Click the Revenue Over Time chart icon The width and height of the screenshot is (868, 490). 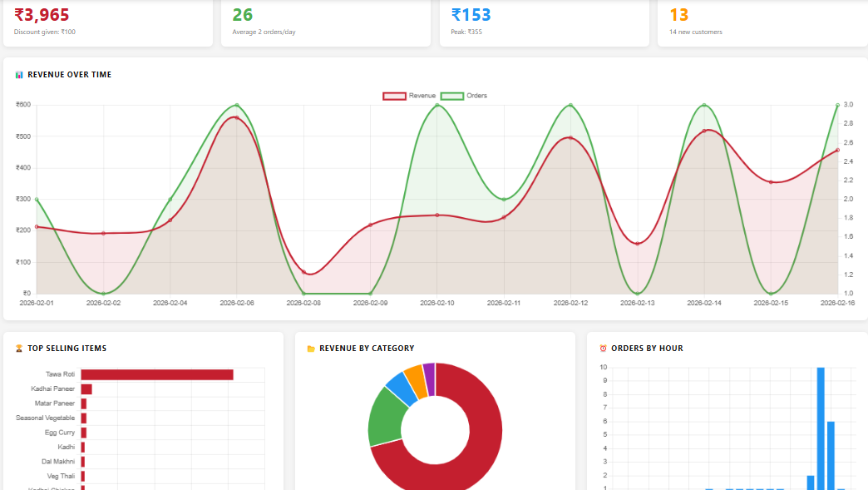pyautogui.click(x=19, y=75)
